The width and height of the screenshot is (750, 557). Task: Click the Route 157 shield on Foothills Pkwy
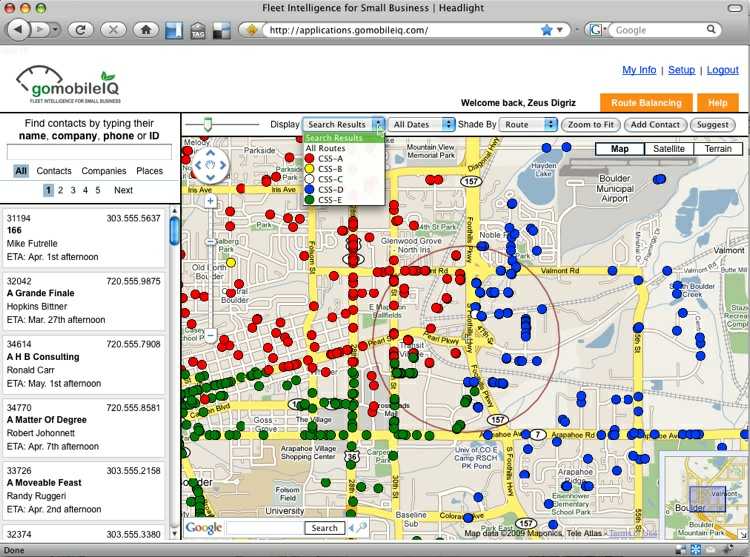pos(471,181)
